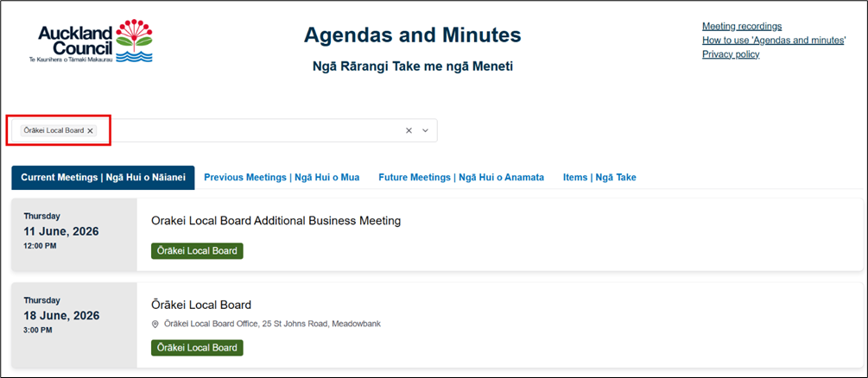Click the Auckland Council logo
The height and width of the screenshot is (378, 868).
(x=91, y=41)
